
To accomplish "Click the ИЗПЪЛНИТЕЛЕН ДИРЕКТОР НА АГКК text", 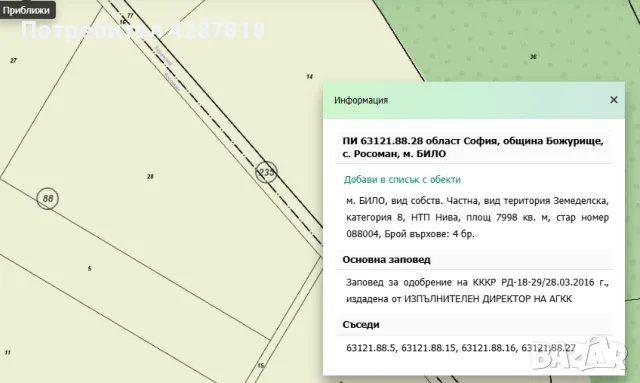I will tap(488, 299).
